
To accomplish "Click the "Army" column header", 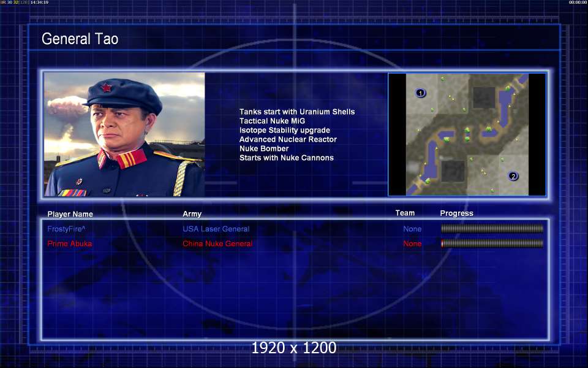I will (x=192, y=214).
